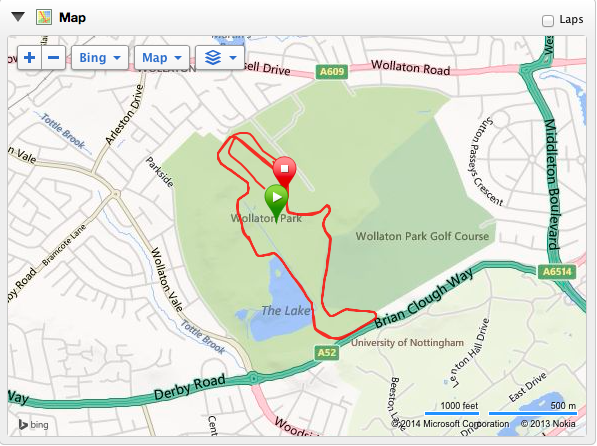Click the Wollaton Park label

point(266,218)
